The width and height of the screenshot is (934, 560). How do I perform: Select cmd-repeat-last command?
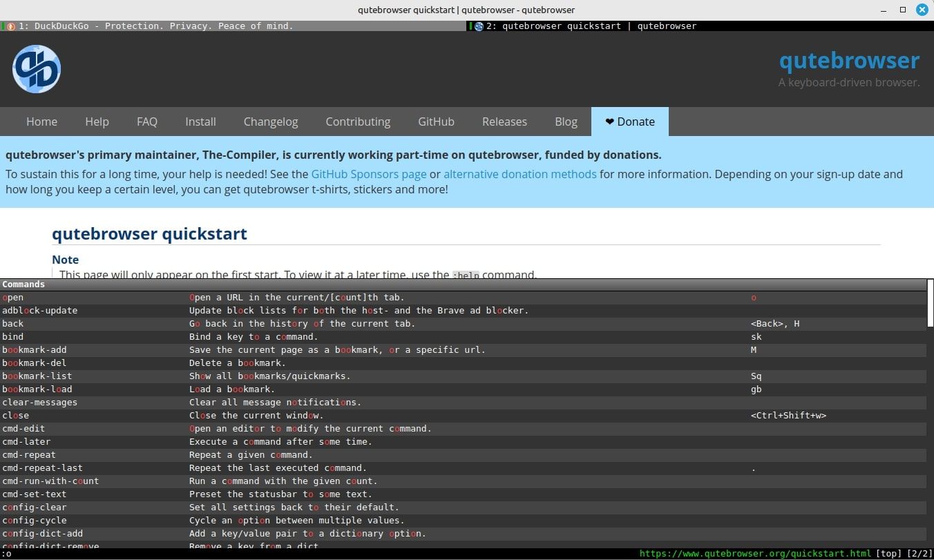point(463,468)
